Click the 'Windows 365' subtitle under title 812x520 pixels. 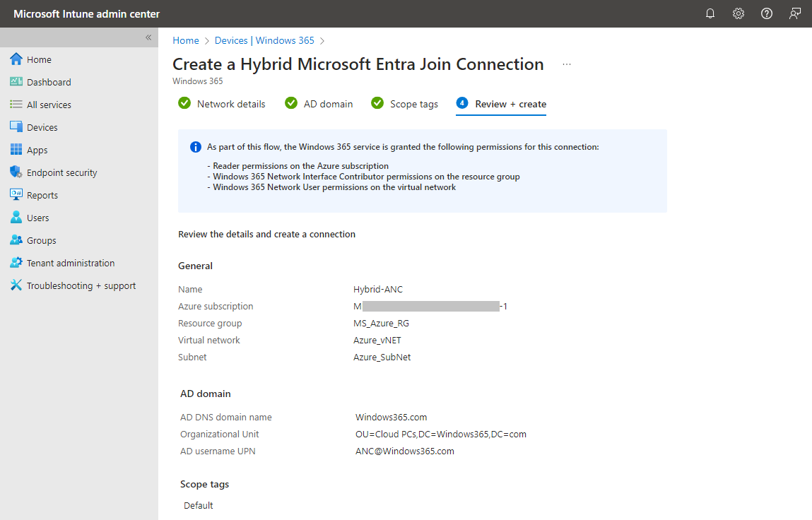[197, 81]
